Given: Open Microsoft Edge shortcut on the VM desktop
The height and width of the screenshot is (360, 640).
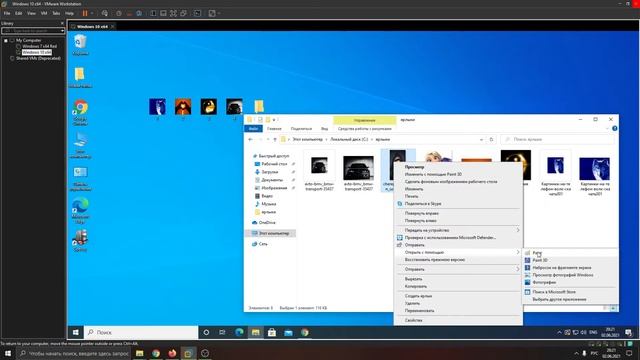Looking at the screenshot, I should click(x=80, y=210).
